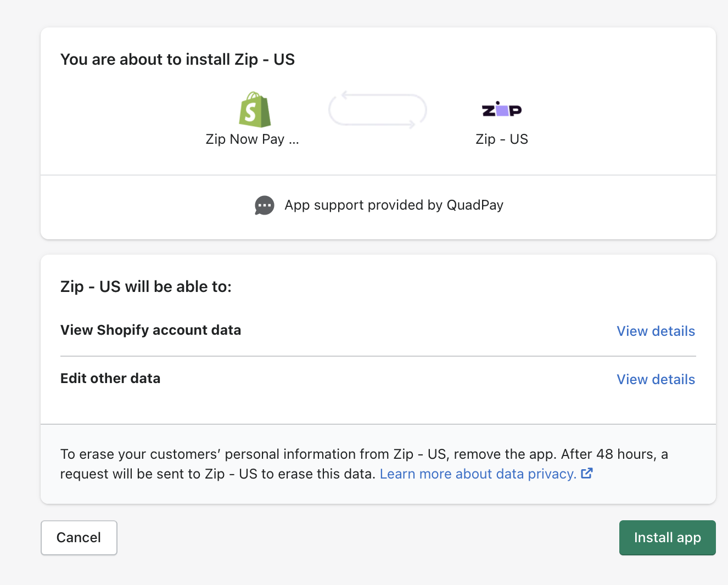Click the green Shopify bag icon
The image size is (728, 585).
click(255, 110)
